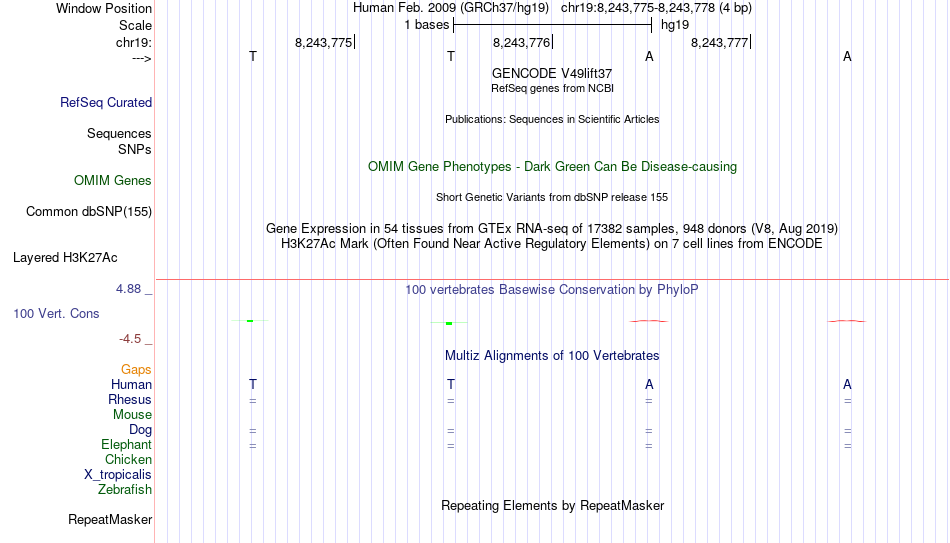Select the Dog alignment row label
The image size is (950, 543).
pyautogui.click(x=140, y=430)
